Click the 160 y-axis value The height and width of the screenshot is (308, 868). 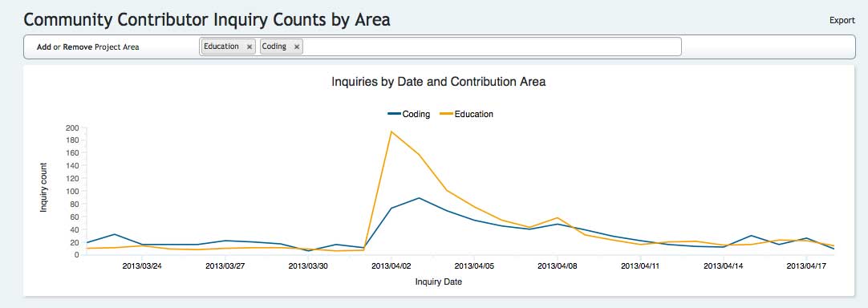[72, 153]
